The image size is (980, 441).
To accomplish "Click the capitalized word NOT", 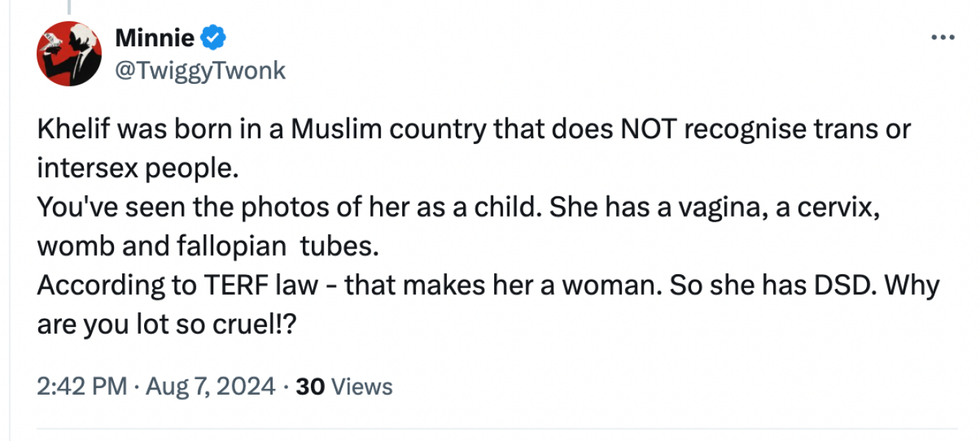I will coord(645,129).
